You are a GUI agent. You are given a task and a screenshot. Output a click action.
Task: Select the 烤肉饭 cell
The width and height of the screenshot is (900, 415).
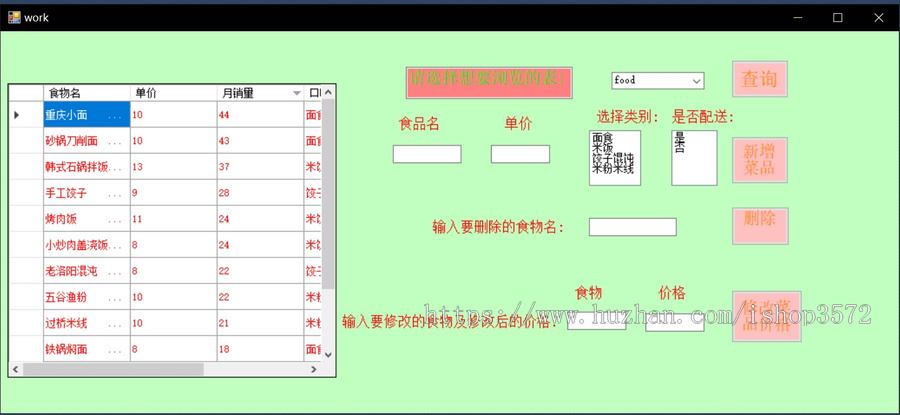(x=87, y=219)
